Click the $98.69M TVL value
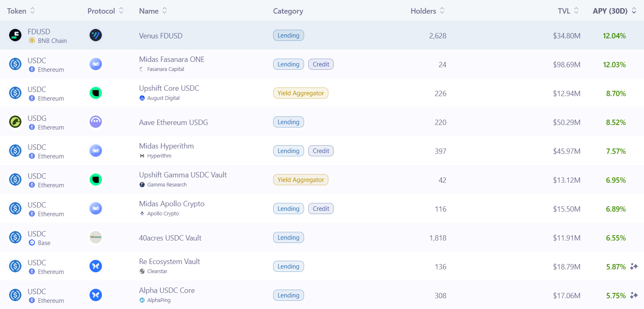 pyautogui.click(x=567, y=65)
